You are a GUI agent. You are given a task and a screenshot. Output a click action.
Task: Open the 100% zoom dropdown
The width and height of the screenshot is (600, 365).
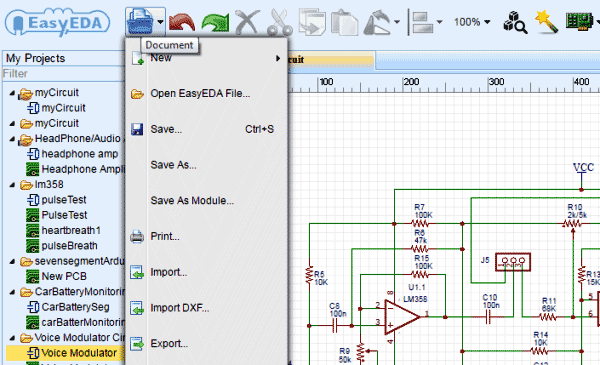[472, 22]
